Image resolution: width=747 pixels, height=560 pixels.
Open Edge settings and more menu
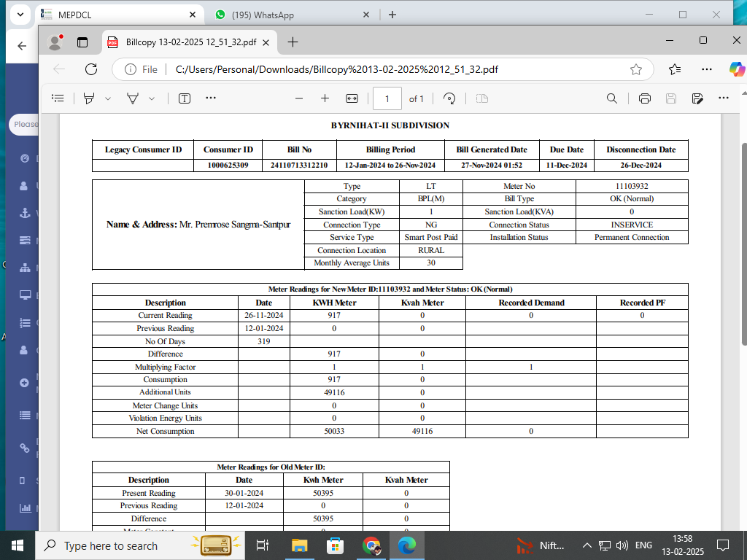pyautogui.click(x=707, y=69)
